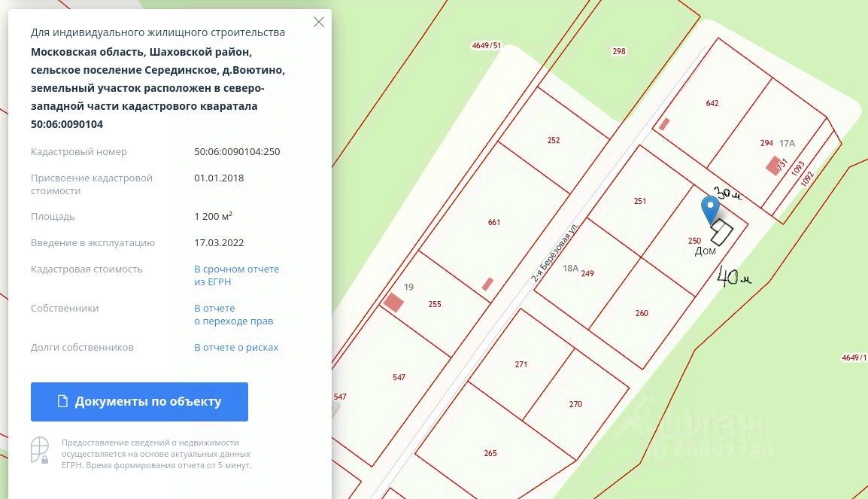The image size is (868, 499).
Task: Click the Долги собственников label
Action: click(82, 347)
